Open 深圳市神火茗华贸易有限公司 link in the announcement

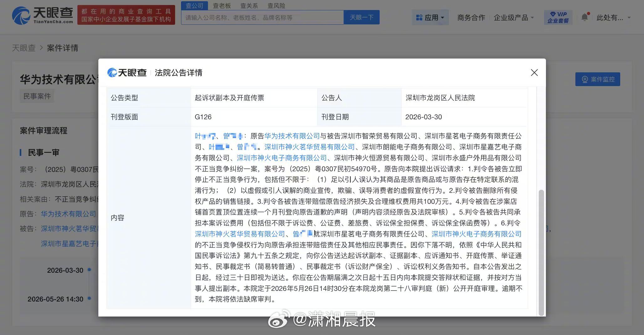(309, 147)
